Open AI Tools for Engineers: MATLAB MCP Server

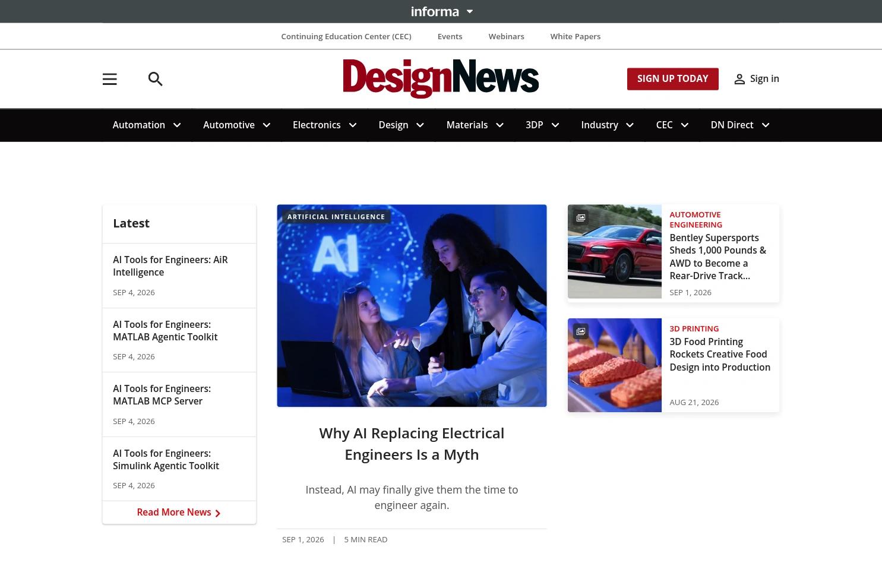(x=162, y=395)
